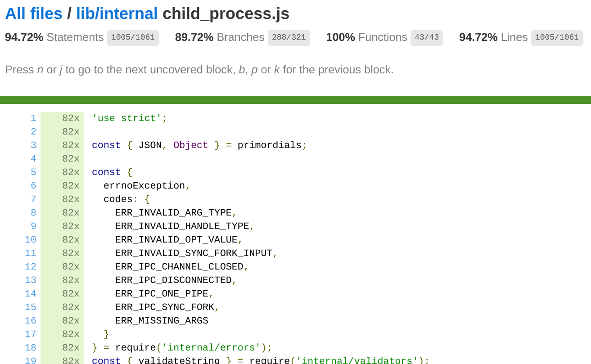This screenshot has height=364, width=591.
Task: Go to the lib/internal breadcrumb link
Action: (x=117, y=14)
